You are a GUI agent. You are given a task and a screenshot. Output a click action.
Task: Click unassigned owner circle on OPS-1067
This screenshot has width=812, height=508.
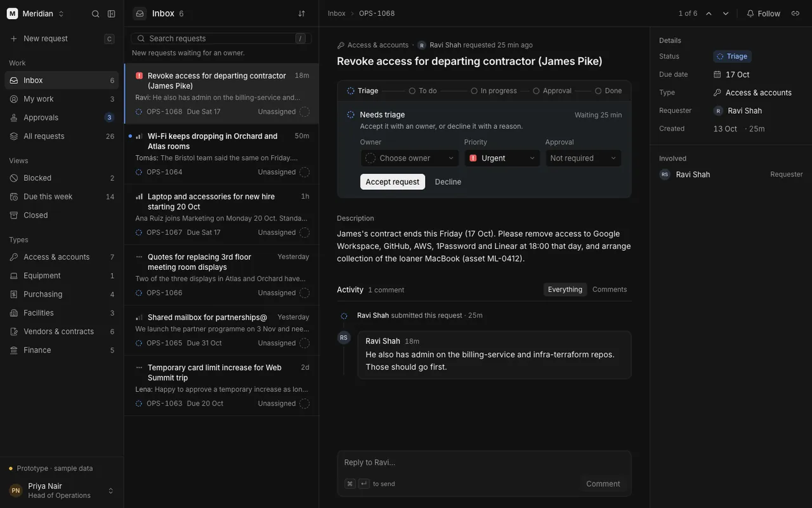click(304, 232)
